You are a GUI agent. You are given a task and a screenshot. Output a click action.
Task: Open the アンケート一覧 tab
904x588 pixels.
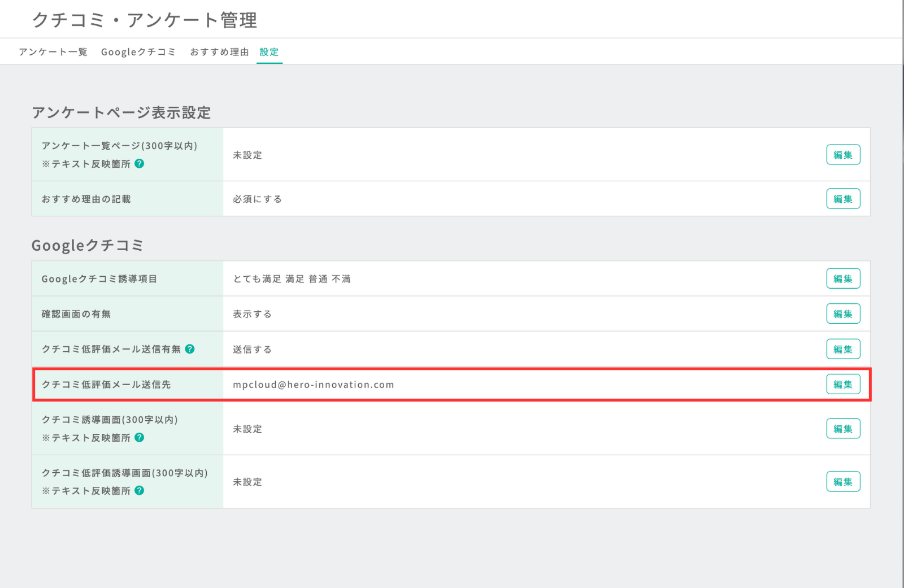pyautogui.click(x=53, y=52)
